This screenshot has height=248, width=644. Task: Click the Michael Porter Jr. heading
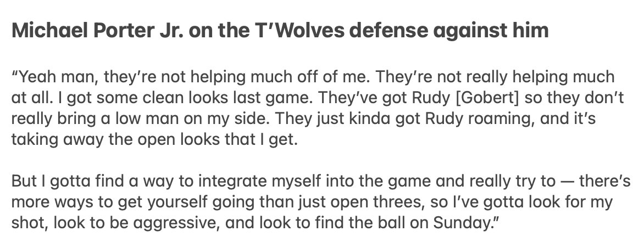coord(280,30)
